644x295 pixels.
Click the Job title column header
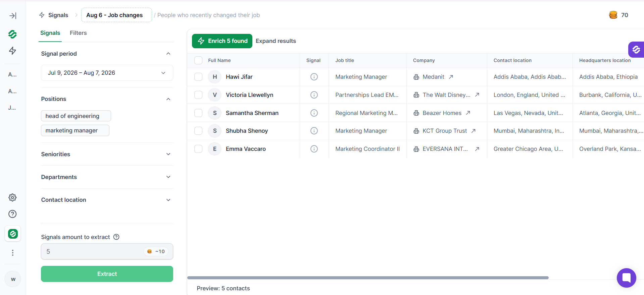click(345, 60)
